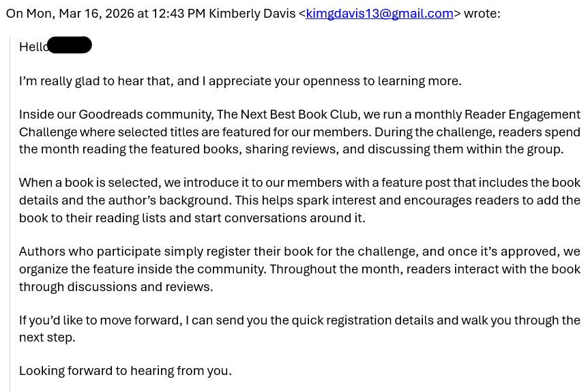The image size is (588, 392).
Task: Click the time '12:43 PM' in header
Action: coord(179,14)
